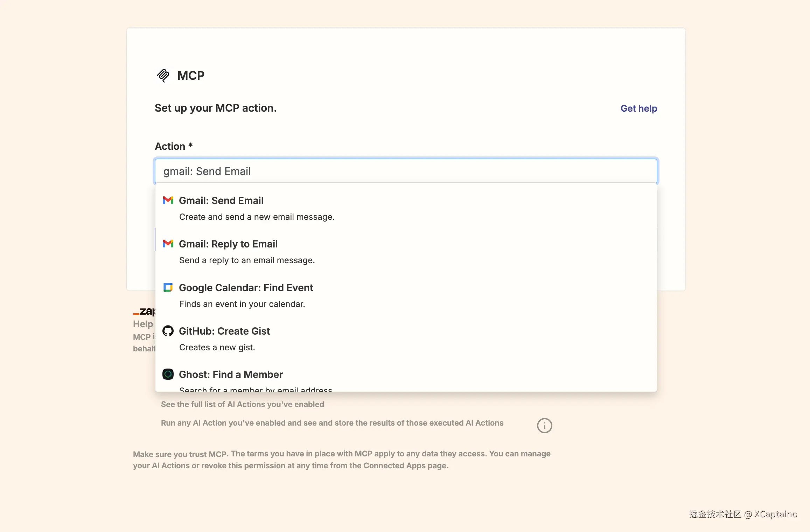
Task: Click 'Creates a new gist' description
Action: [217, 348]
